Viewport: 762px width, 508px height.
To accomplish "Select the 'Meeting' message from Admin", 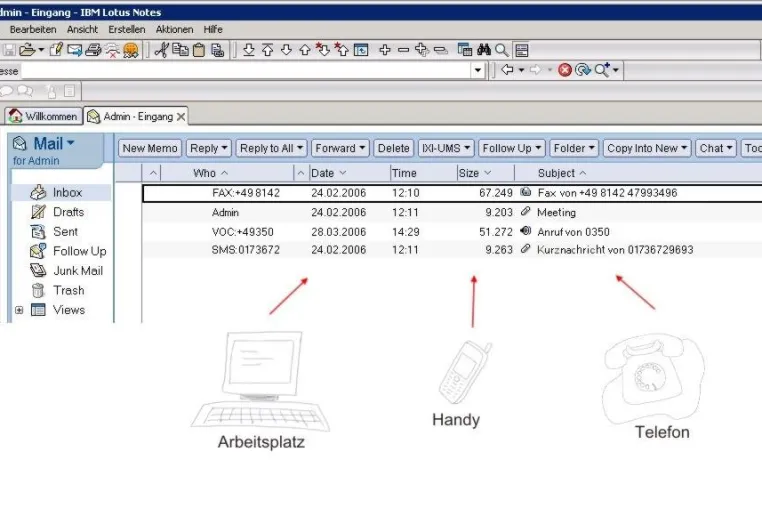I will coord(452,212).
